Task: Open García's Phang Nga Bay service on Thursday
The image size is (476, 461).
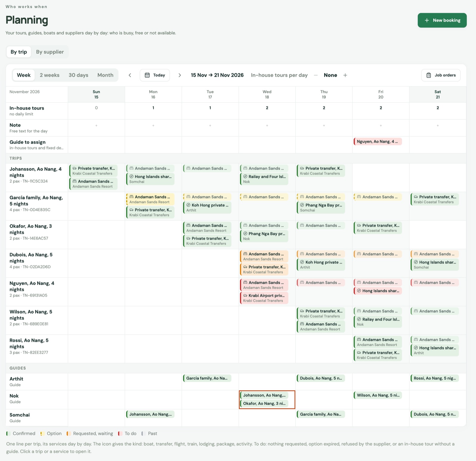Action: 321,207
